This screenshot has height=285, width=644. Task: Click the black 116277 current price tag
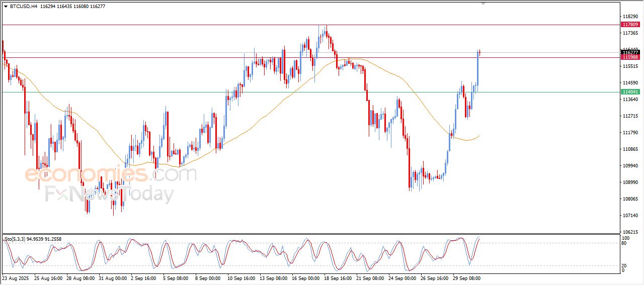pyautogui.click(x=630, y=52)
